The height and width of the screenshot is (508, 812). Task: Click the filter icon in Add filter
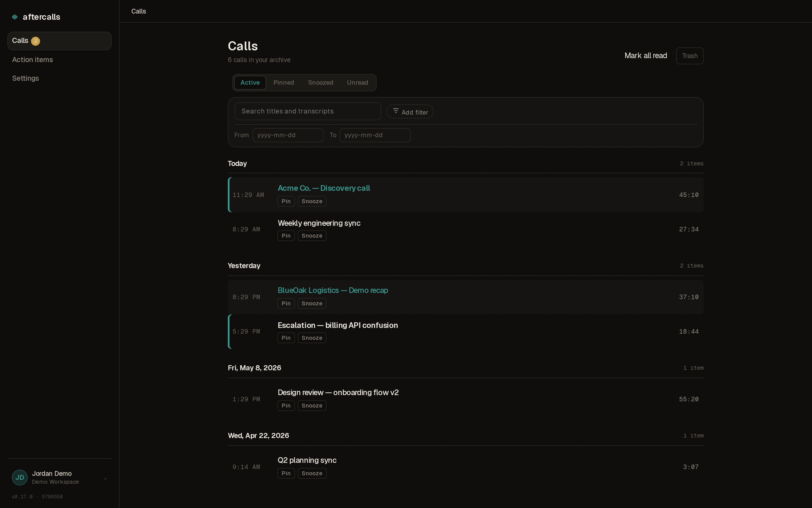[396, 111]
